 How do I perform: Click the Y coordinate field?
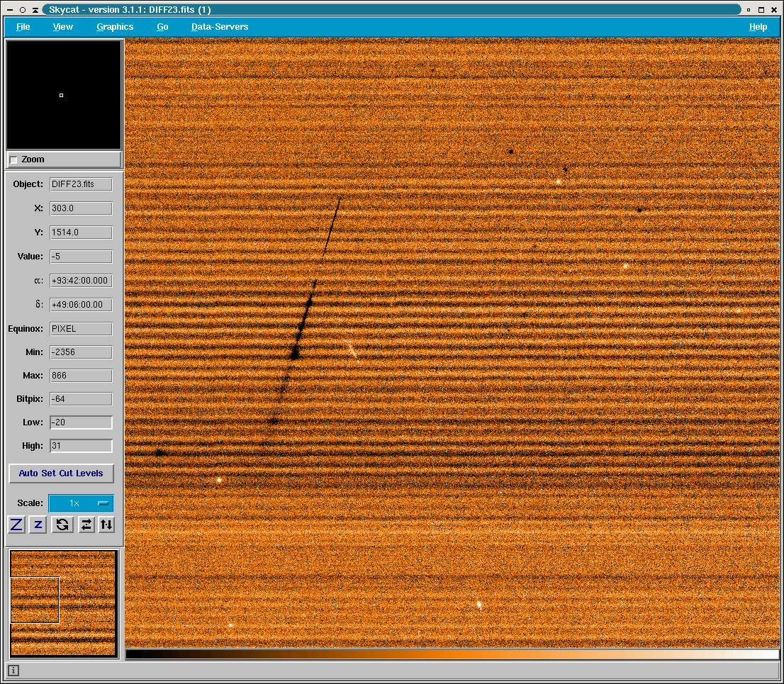point(81,232)
